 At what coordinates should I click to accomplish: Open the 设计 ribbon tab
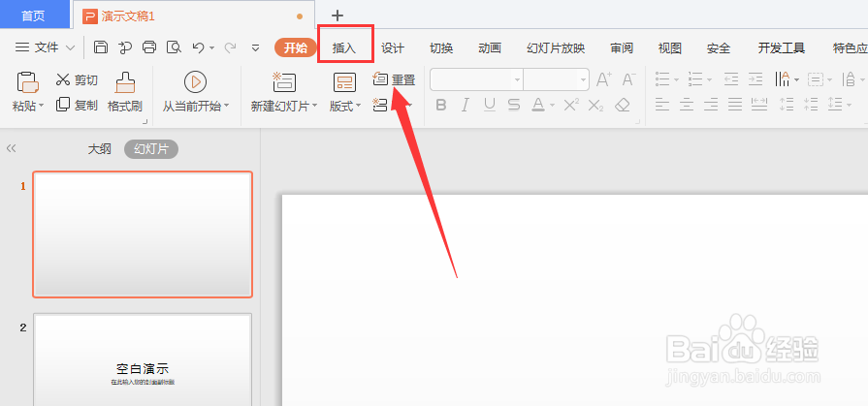(393, 48)
